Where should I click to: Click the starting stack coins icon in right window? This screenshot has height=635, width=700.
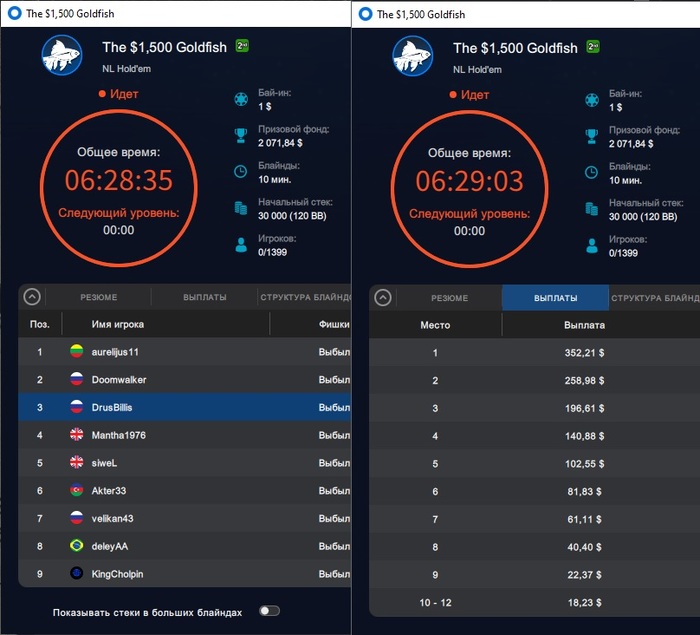592,209
